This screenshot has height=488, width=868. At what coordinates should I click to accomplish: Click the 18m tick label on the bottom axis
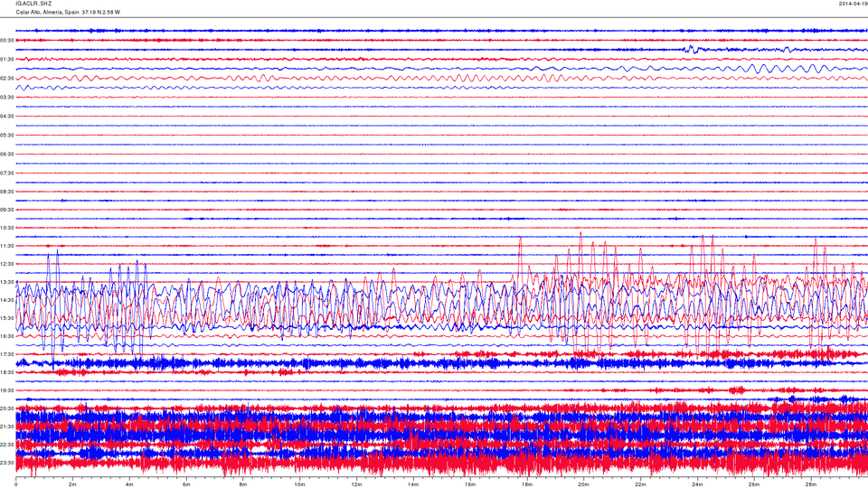527,484
